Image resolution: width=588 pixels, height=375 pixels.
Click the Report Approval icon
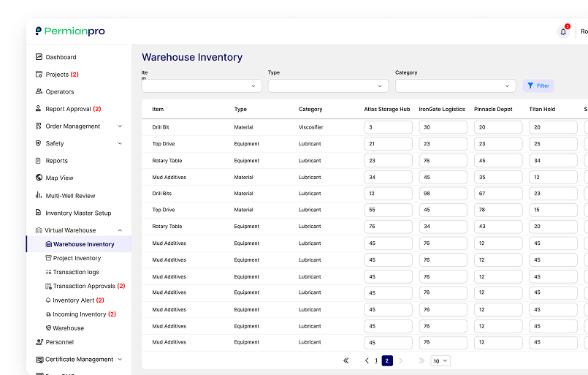38,108
